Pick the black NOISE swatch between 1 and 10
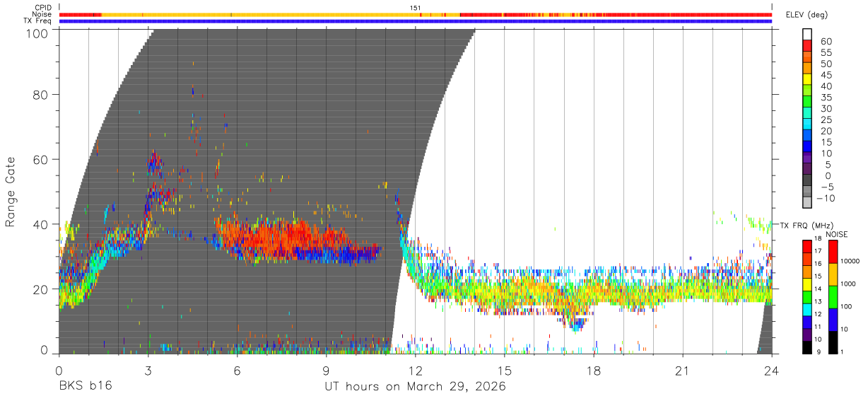 point(832,341)
